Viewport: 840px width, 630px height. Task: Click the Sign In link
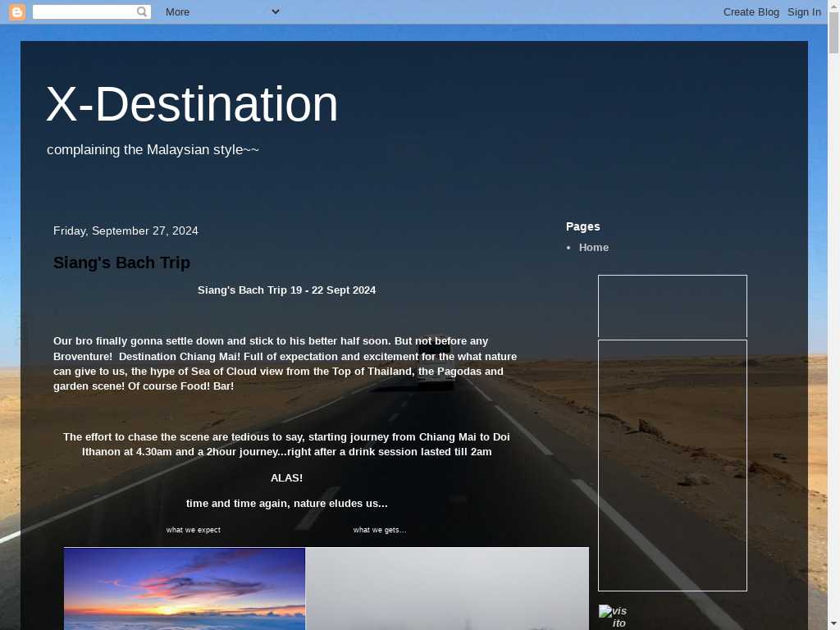click(x=804, y=11)
